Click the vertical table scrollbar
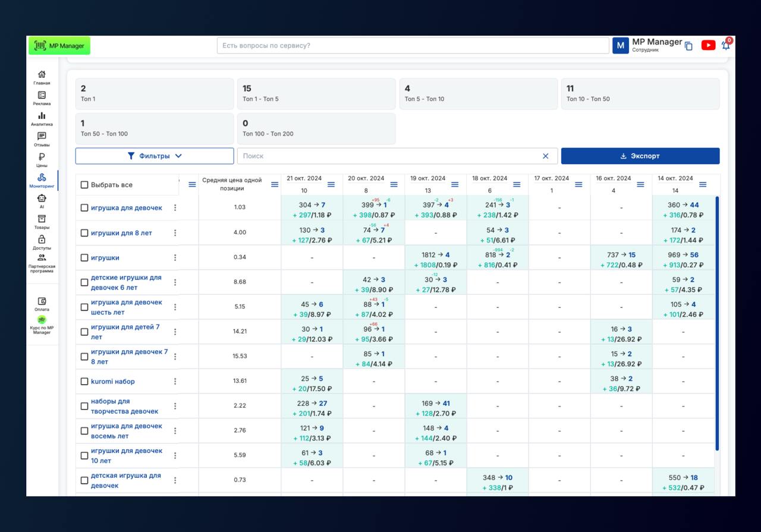 click(x=716, y=321)
